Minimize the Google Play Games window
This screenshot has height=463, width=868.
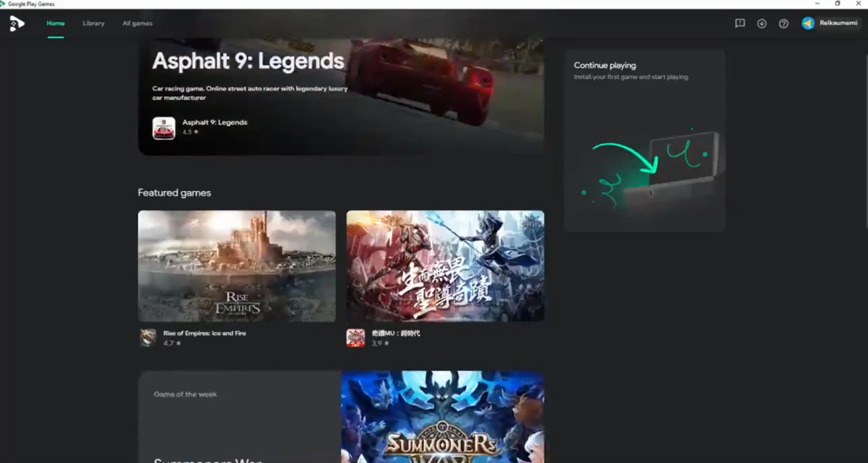coord(817,3)
